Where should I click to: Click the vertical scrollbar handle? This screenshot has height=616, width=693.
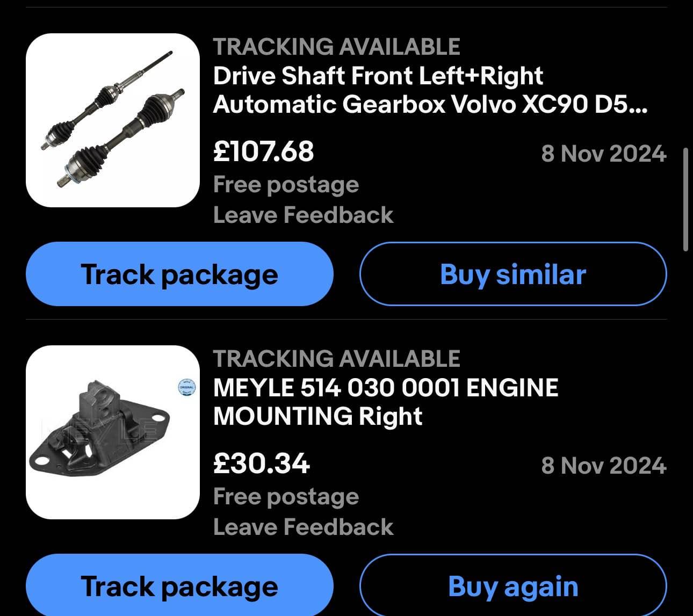685,199
